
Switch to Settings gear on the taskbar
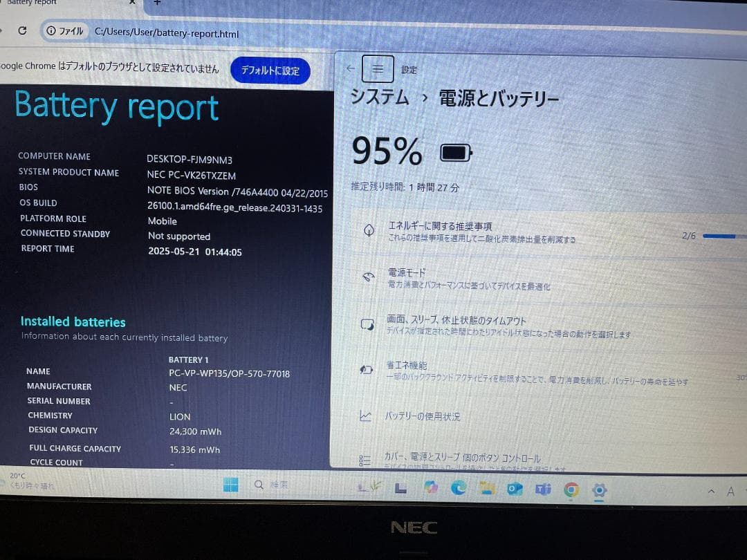(x=599, y=490)
